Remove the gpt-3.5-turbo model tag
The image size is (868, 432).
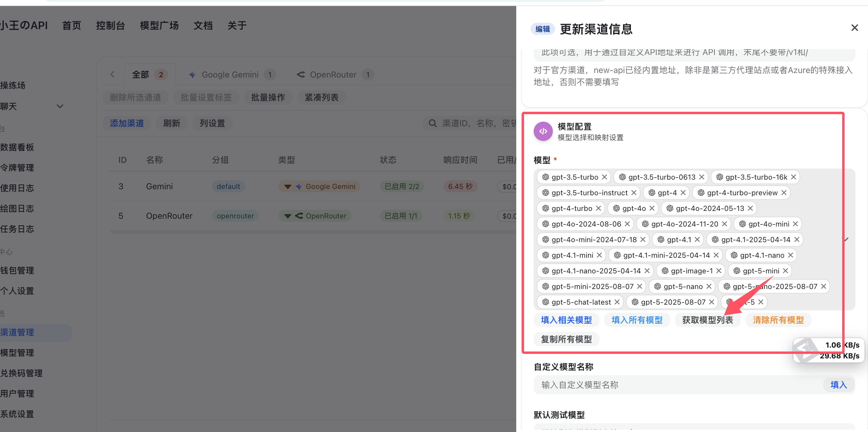click(x=604, y=177)
